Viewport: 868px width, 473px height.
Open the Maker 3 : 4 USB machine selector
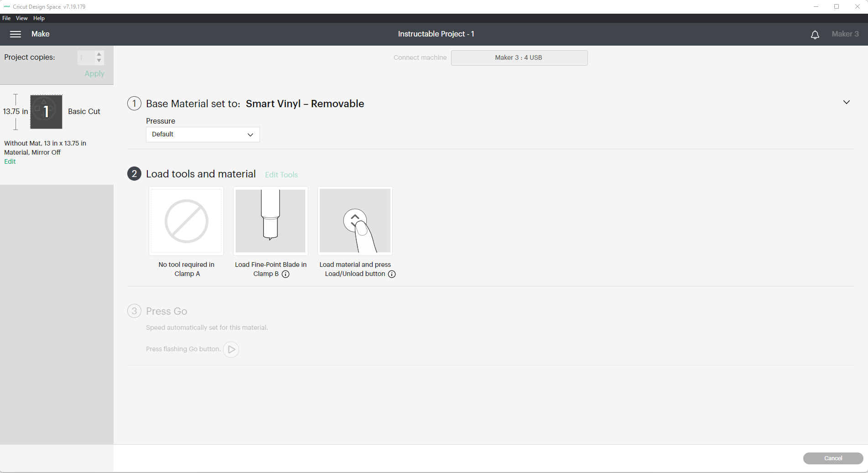click(x=519, y=58)
